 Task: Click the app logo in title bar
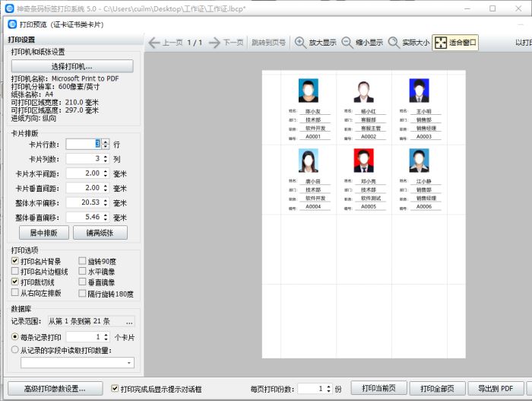9,8
